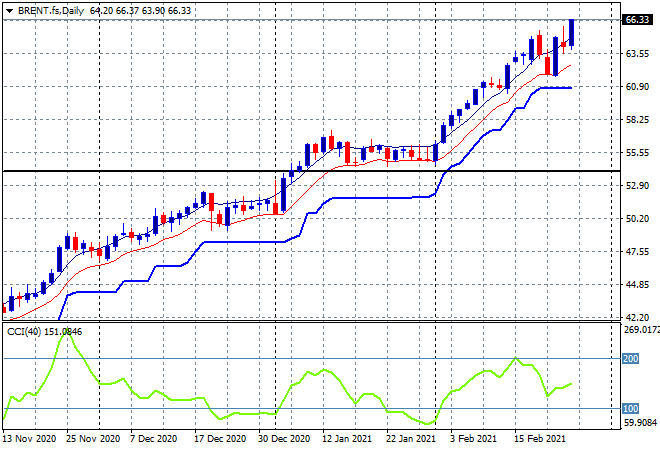
Task: Click the CCI 200 level label
Action: [631, 359]
